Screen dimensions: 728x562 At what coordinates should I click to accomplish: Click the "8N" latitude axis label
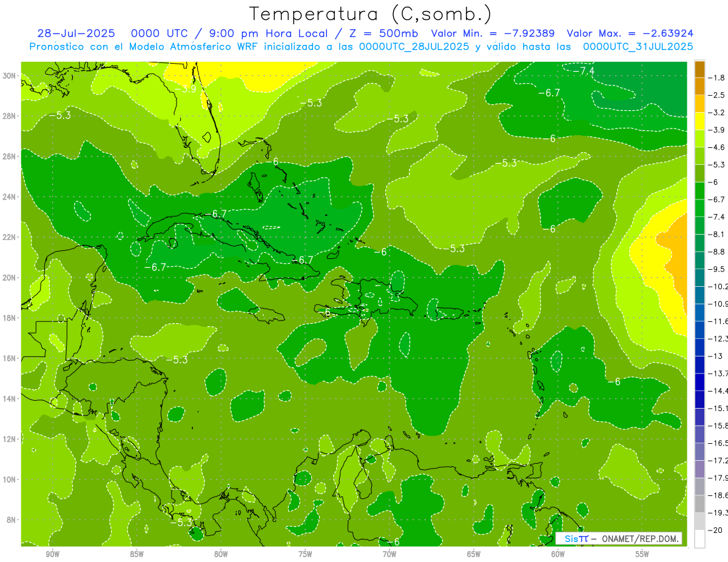(x=12, y=520)
